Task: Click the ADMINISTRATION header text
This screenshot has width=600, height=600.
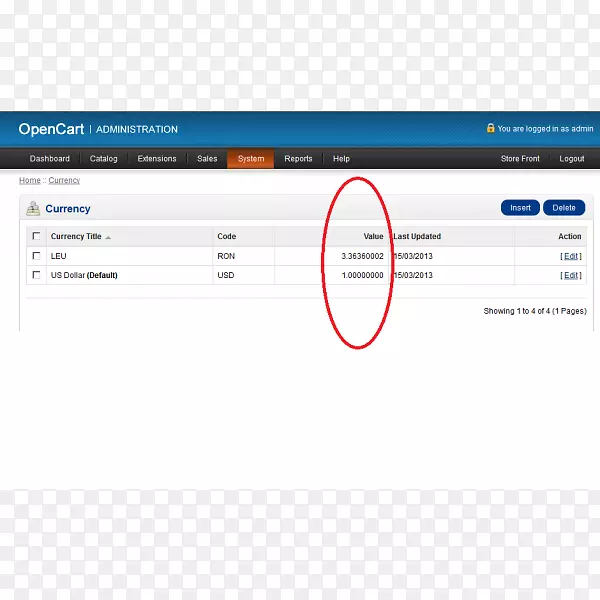Action: pos(137,129)
